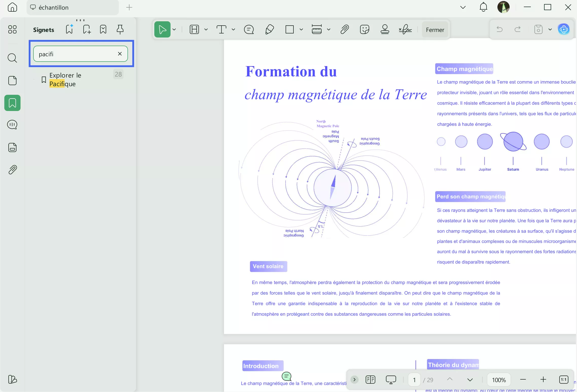Increase zoom with the plus control

543,380
